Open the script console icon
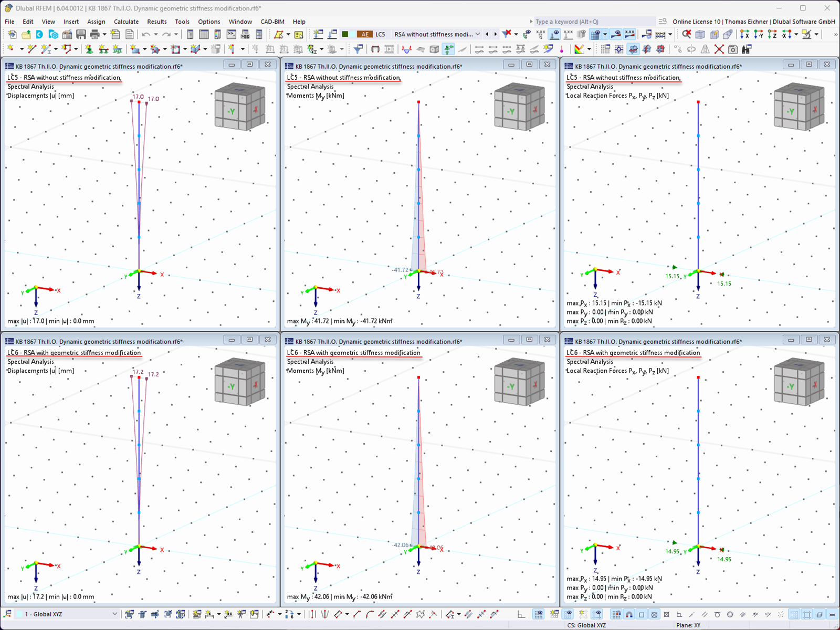Viewport: 840px width, 630px height. coord(232,35)
